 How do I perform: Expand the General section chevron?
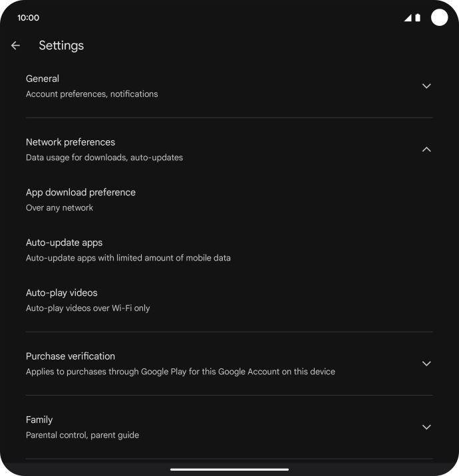426,86
